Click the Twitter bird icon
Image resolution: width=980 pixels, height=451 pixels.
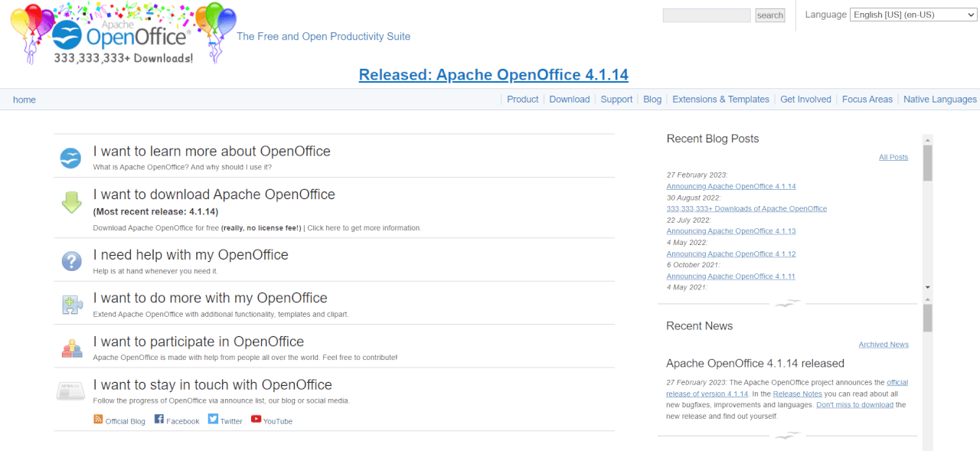point(213,419)
